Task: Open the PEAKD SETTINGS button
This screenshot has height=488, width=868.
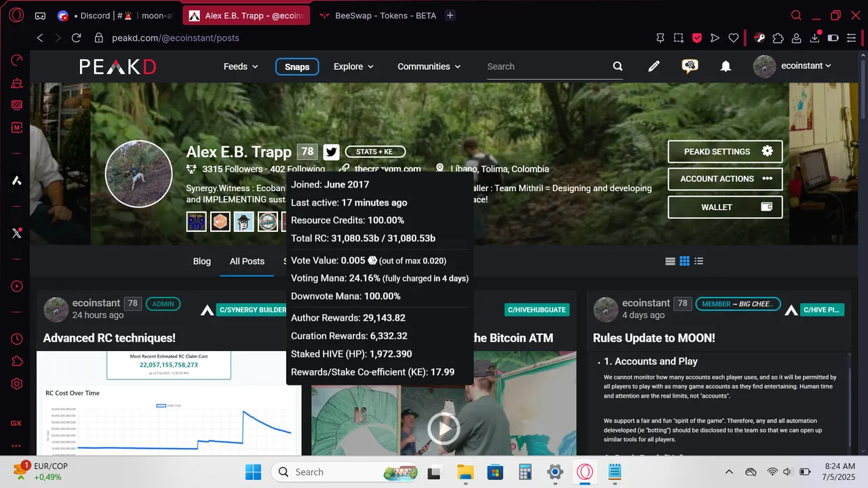Action: click(x=725, y=152)
